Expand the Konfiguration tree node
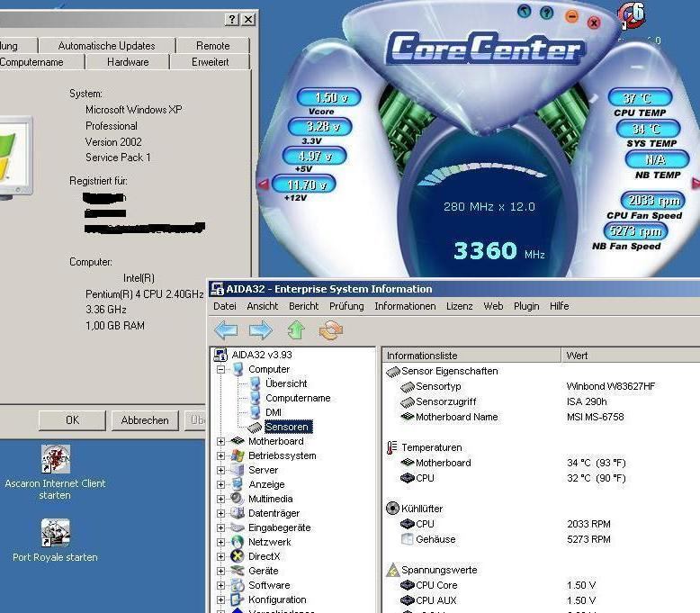Image resolution: width=700 pixels, height=613 pixels. (x=220, y=599)
